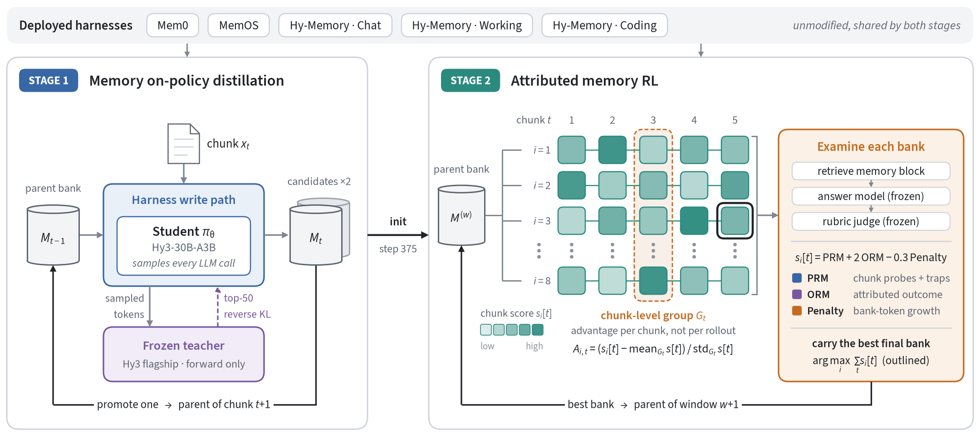Click the 'Memory on-policy distillation' title
The width and height of the screenshot is (980, 436).
coord(186,81)
